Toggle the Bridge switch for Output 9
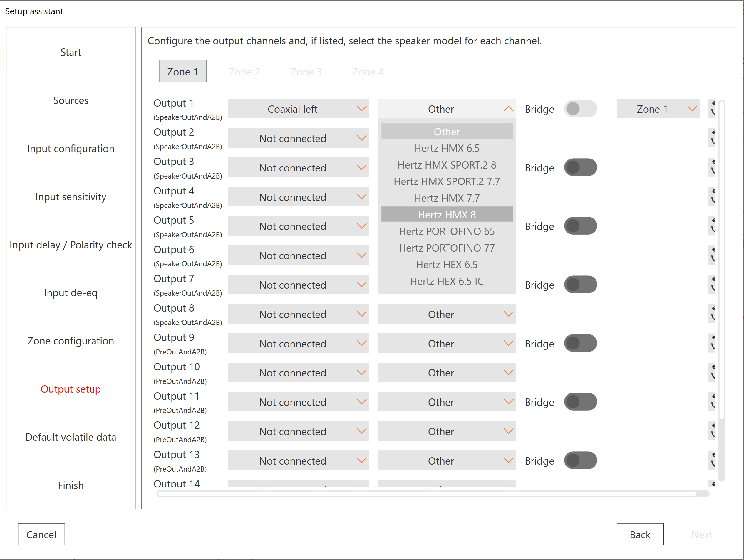This screenshot has width=744, height=560. click(x=580, y=343)
